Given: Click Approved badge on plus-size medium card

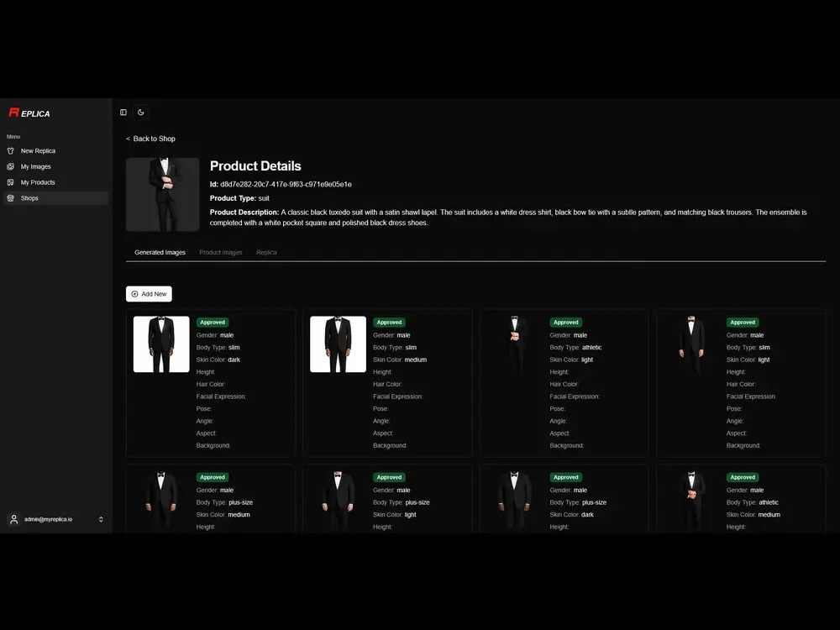Looking at the screenshot, I should 213,477.
